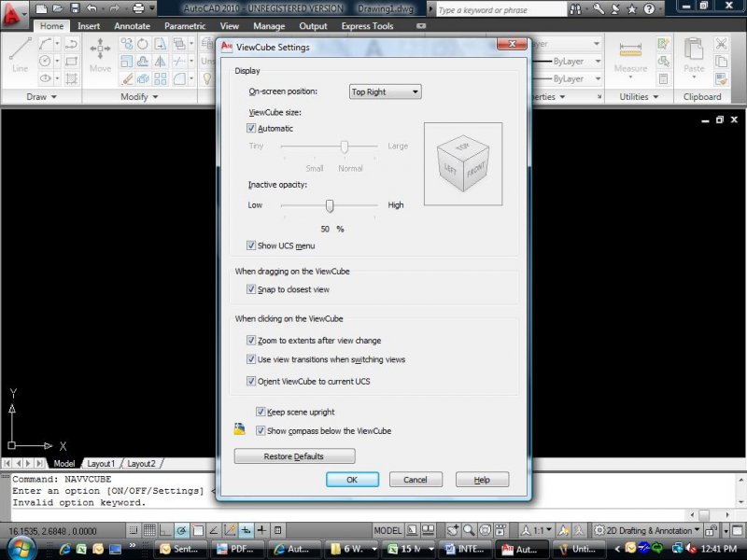Viewport: 747px width, 560px height.
Task: Select the Hatch tool in Draw panel
Action: pyautogui.click(x=72, y=78)
